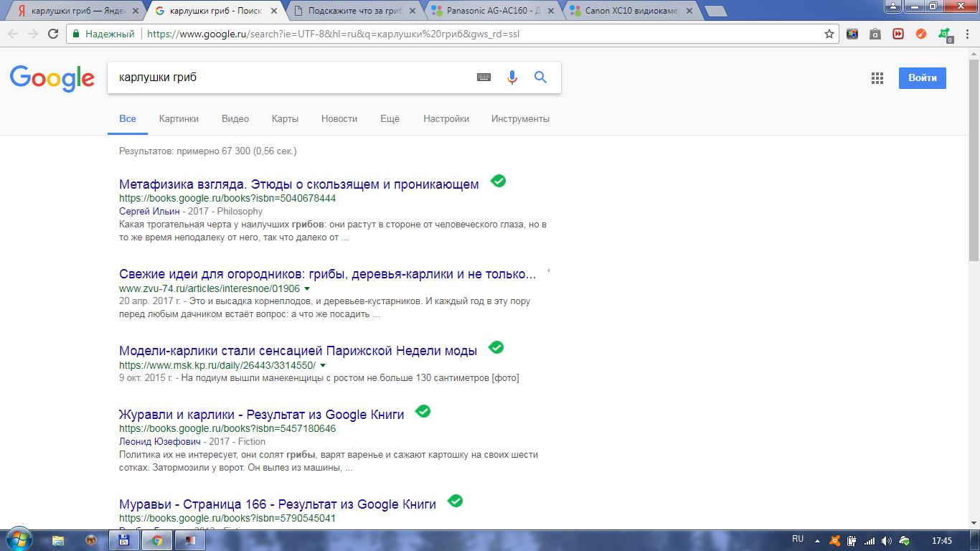Open the Настройки search settings menu
Screen dimensions: 980x551
446,118
